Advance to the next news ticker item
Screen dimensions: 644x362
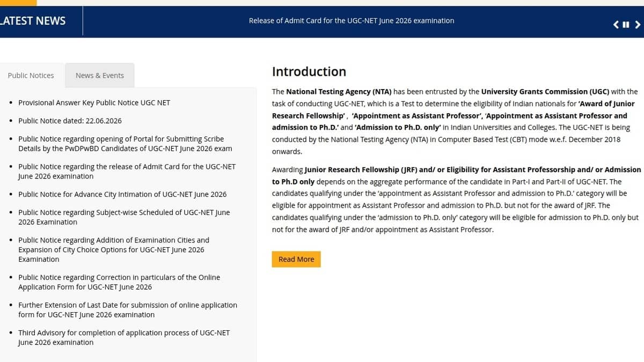638,24
